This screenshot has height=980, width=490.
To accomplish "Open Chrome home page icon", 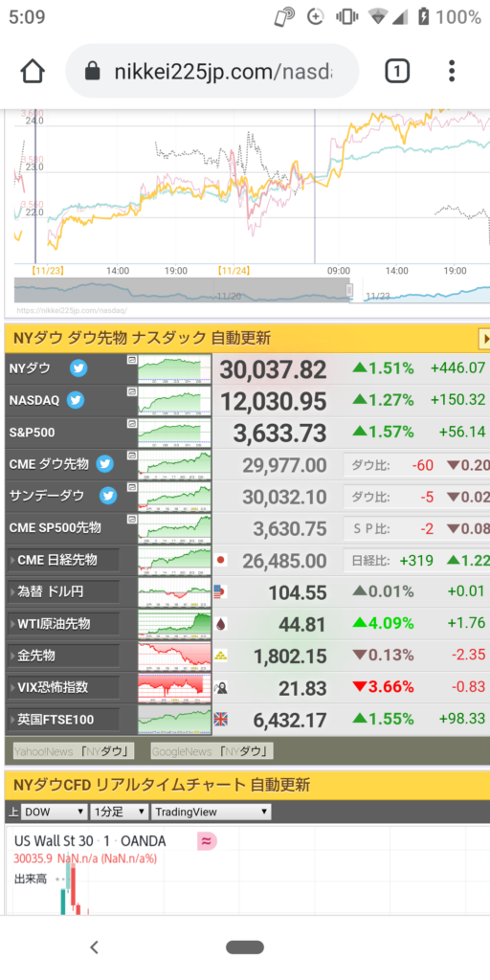I will (x=33, y=71).
